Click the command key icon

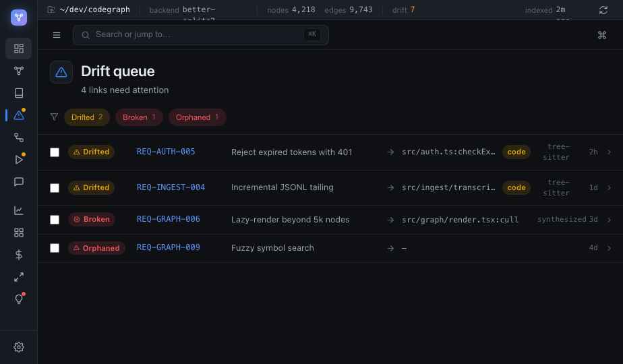[602, 35]
